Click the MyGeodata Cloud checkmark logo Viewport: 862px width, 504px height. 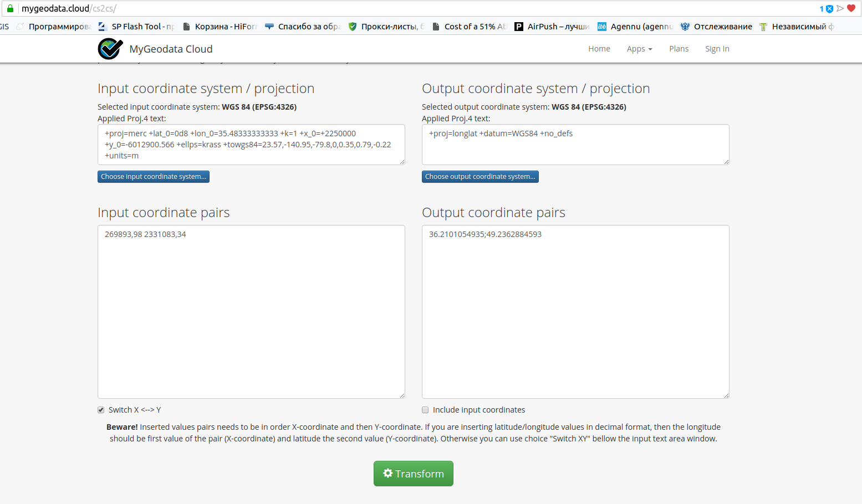point(110,49)
